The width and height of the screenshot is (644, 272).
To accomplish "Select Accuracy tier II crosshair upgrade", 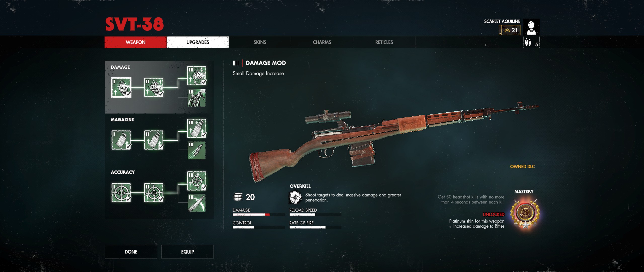I will point(154,193).
